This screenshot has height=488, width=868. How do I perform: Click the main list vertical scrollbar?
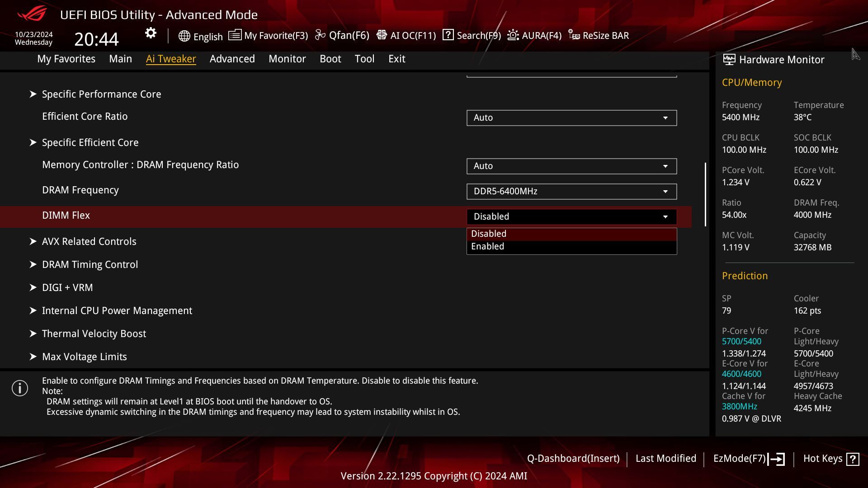(705, 194)
